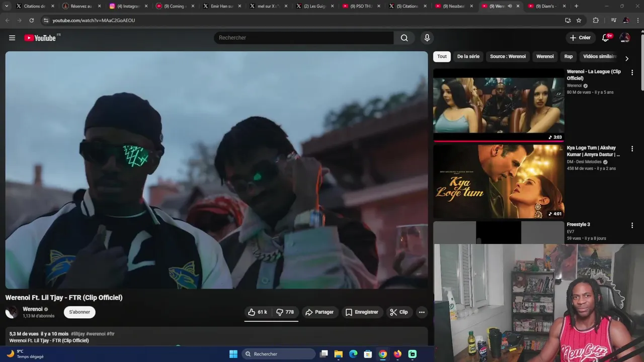This screenshot has height=362, width=644.
Task: Click the search magnifier button
Action: pos(405,38)
